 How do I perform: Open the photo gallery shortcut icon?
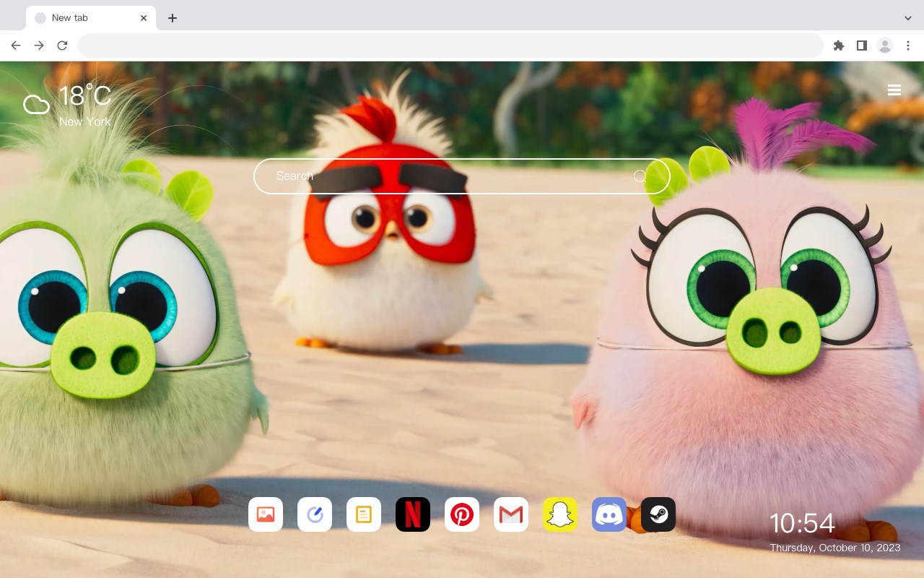click(266, 514)
